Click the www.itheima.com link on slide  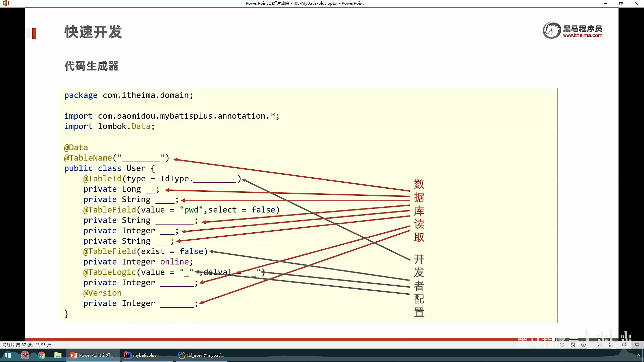[x=582, y=35]
